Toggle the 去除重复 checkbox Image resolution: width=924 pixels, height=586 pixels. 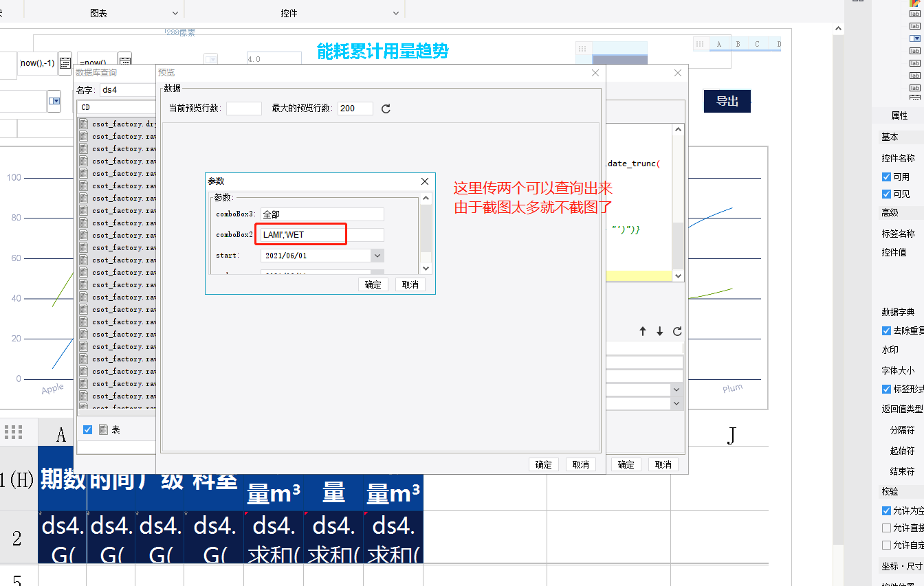886,330
